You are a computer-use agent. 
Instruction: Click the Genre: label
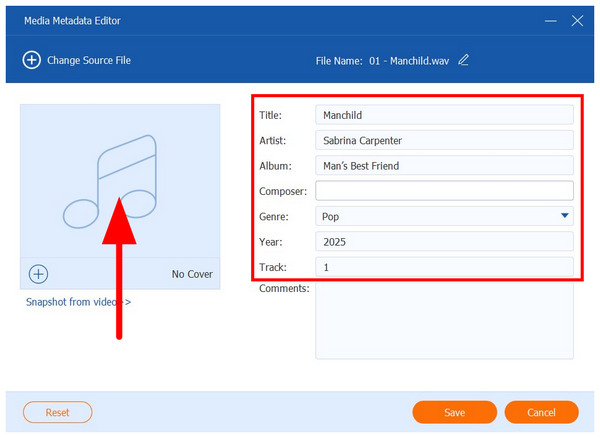pos(274,217)
